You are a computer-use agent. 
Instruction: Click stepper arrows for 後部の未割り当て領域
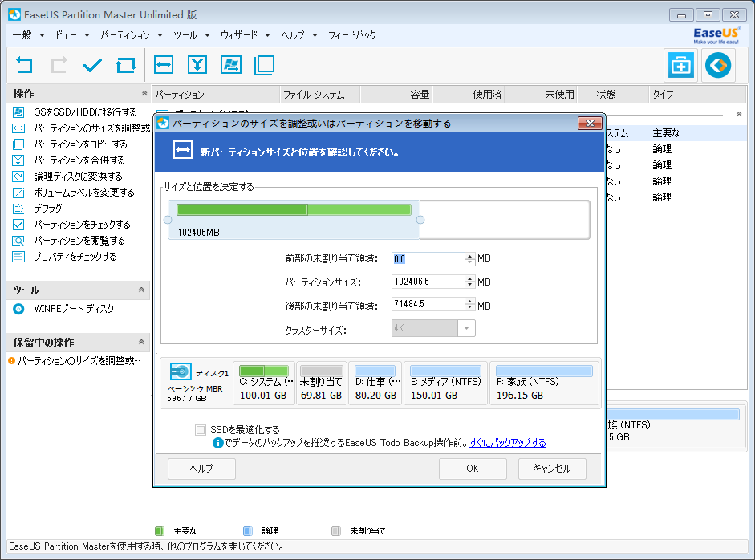(x=470, y=304)
